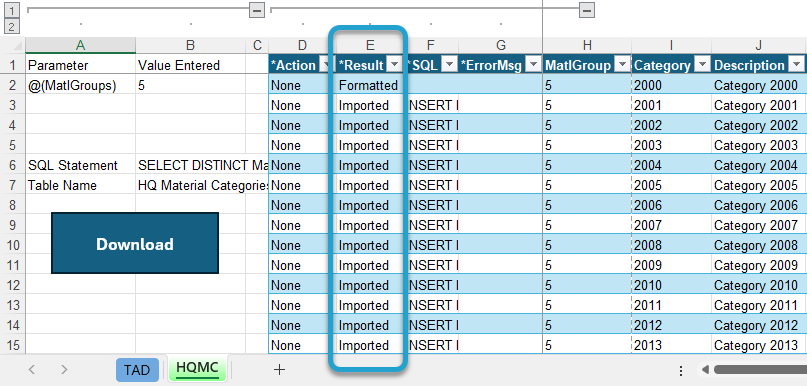807x386 pixels.
Task: Switch to the TAD sheet tab
Action: click(137, 370)
